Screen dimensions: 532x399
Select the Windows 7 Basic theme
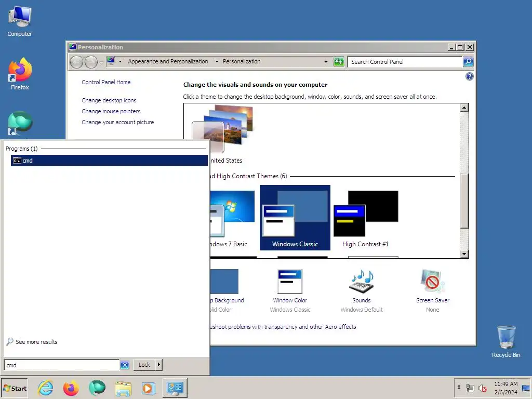[x=232, y=217]
